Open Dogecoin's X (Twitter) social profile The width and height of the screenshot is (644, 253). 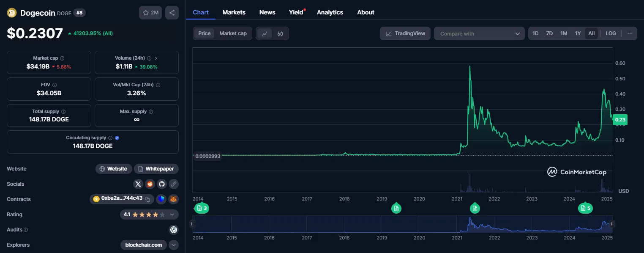[138, 184]
